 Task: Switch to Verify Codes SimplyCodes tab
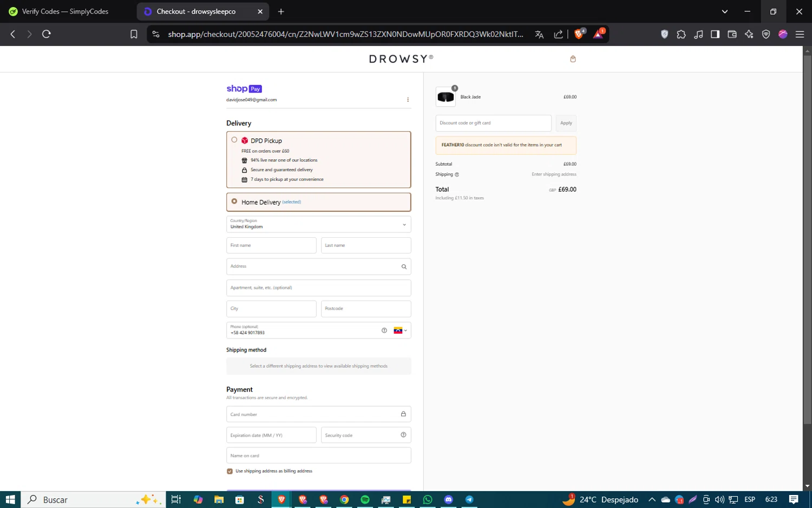point(66,11)
